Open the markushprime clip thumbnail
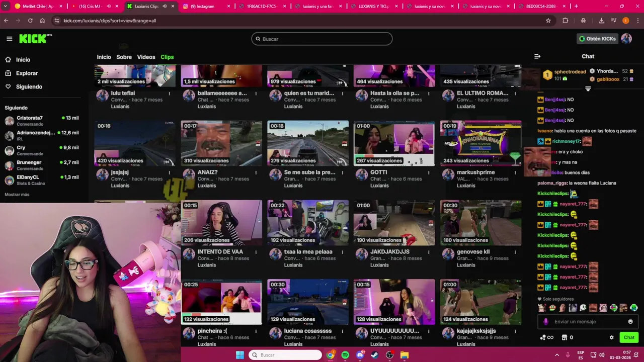Viewport: 644px width, 362px height. 481,143
